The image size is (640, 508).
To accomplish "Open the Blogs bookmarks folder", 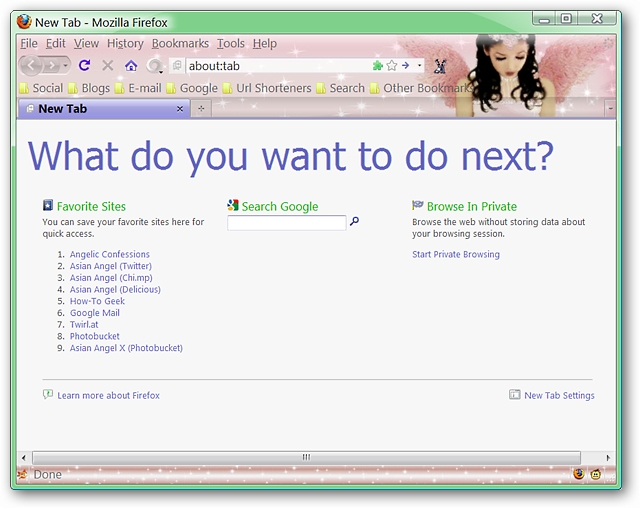I will (x=89, y=88).
